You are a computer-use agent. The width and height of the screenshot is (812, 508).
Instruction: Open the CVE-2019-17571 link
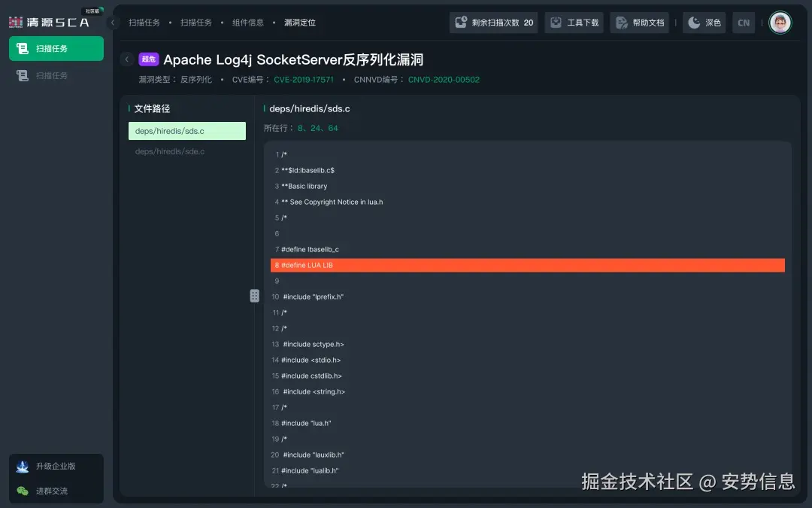pos(304,80)
